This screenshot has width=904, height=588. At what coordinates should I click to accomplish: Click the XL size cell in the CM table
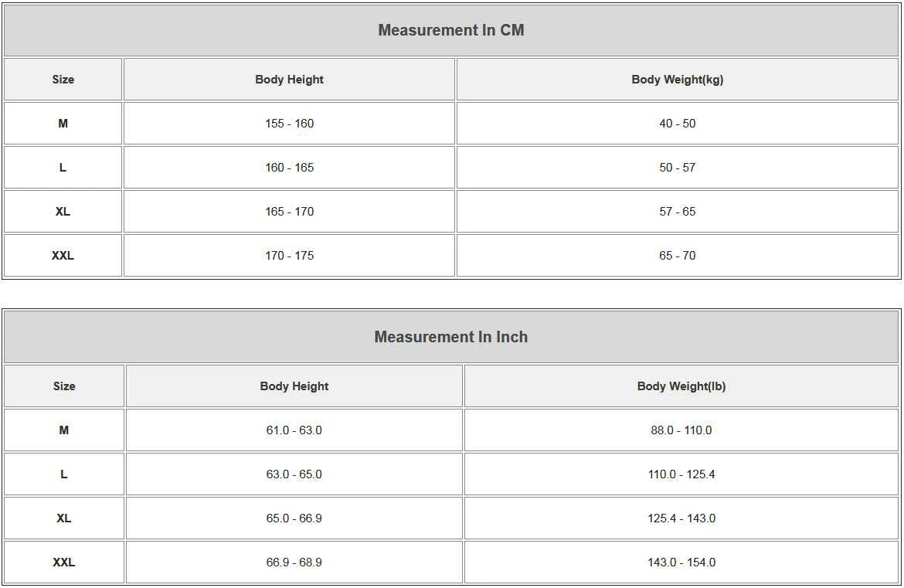63,212
